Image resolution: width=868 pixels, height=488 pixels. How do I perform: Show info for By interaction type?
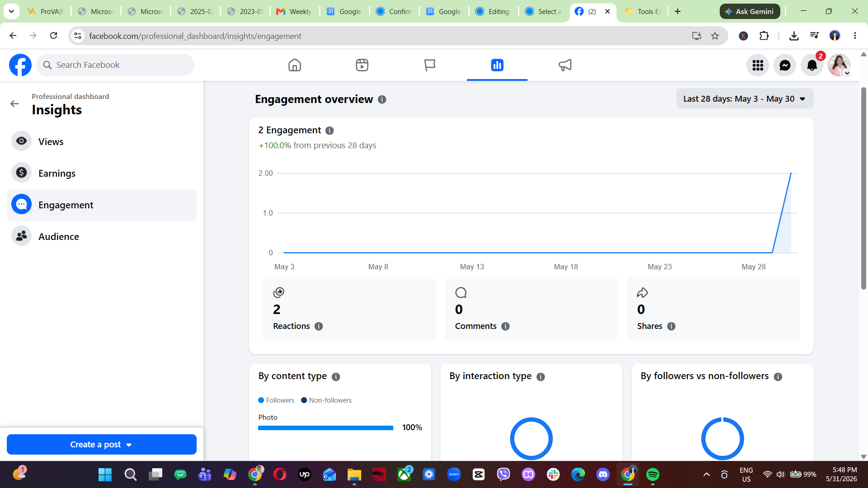[x=541, y=377]
